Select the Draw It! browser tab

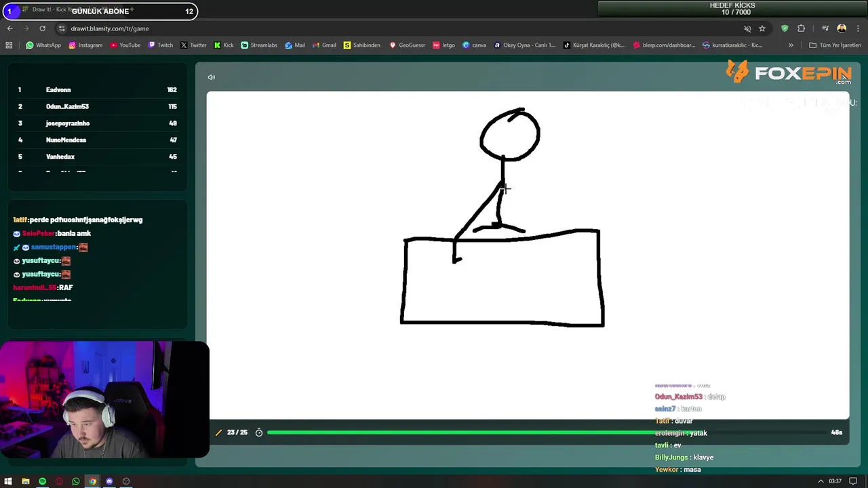[71, 10]
